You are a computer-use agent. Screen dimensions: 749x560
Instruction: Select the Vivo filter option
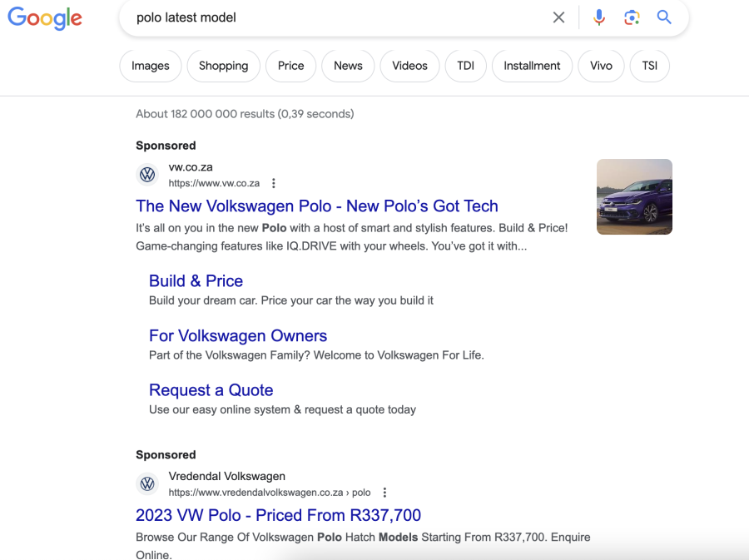point(601,66)
